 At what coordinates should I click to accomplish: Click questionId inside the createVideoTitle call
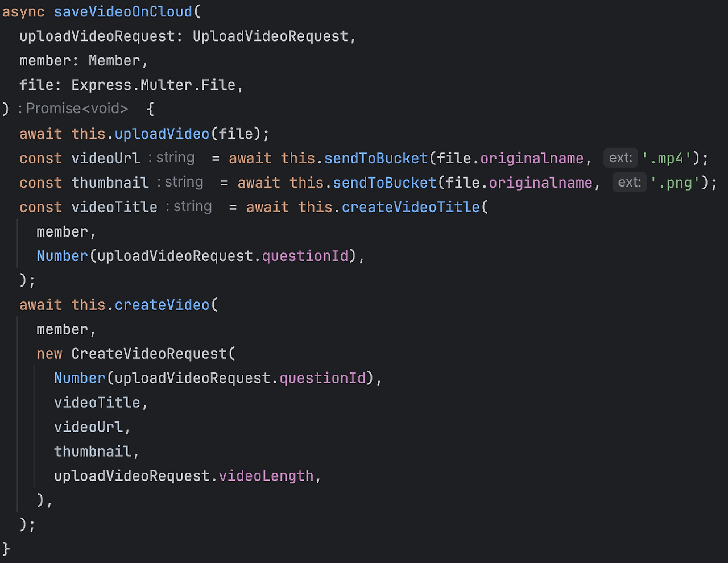[x=305, y=256]
